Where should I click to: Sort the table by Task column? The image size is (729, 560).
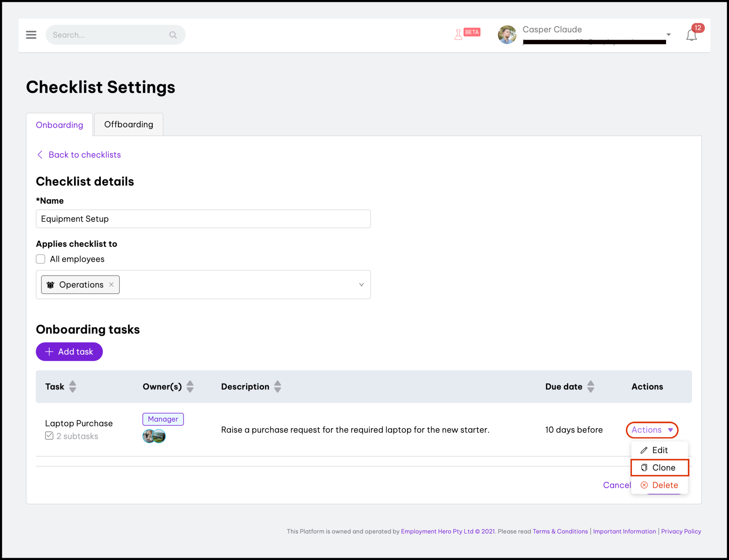point(72,387)
